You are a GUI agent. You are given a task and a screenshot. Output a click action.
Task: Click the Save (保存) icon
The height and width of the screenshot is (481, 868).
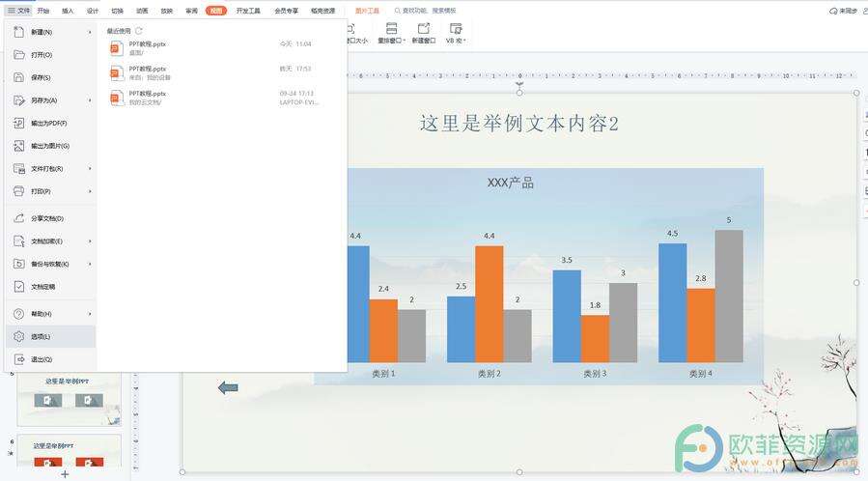click(x=18, y=77)
